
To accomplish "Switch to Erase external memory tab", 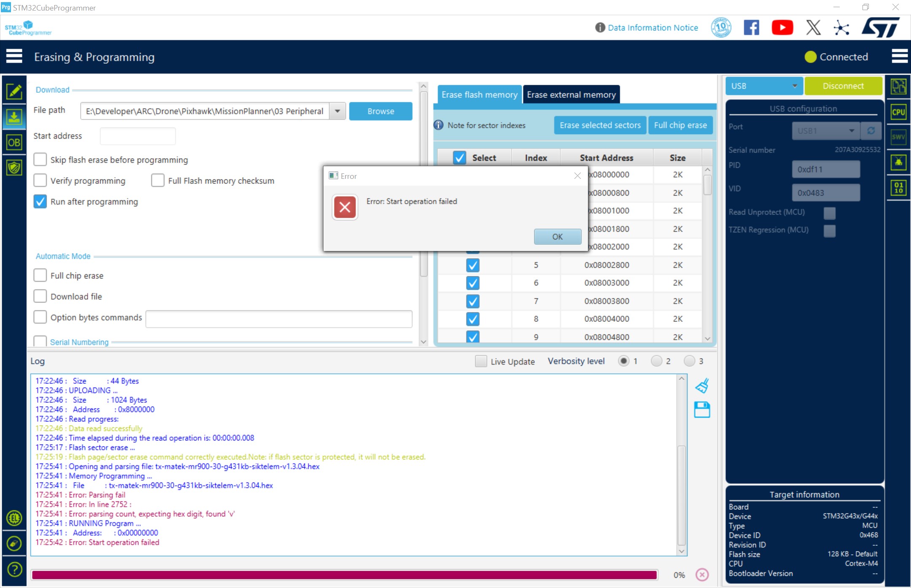I will click(x=571, y=94).
